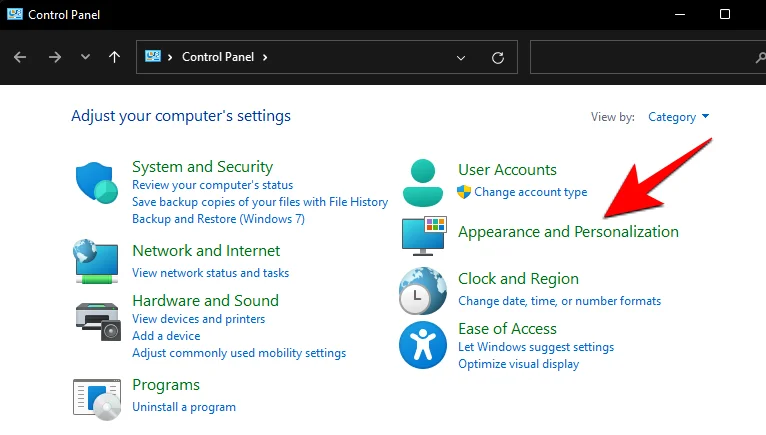Click Uninstall a program link
The width and height of the screenshot is (766, 435).
[x=184, y=407]
